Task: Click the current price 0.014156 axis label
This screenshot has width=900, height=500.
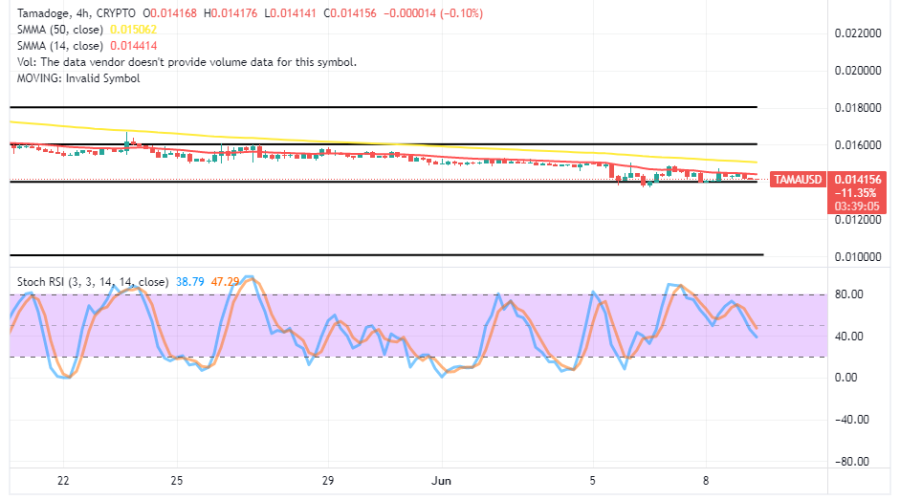Action: click(x=856, y=180)
